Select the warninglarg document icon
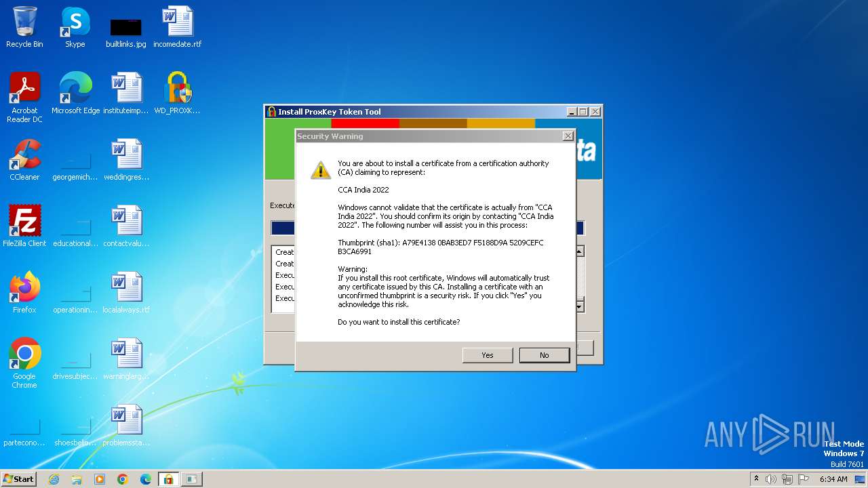 point(126,359)
